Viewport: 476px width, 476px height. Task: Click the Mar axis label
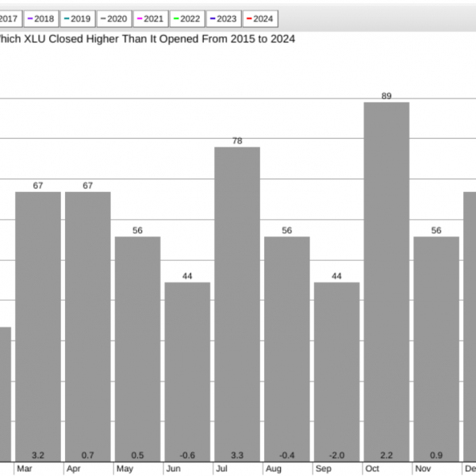tap(25, 469)
